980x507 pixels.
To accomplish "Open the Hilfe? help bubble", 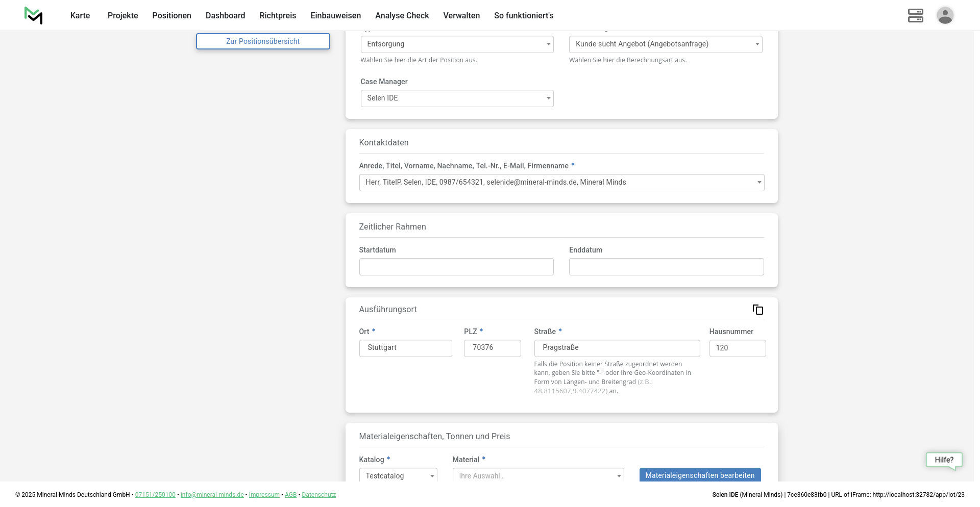I will coord(944,460).
